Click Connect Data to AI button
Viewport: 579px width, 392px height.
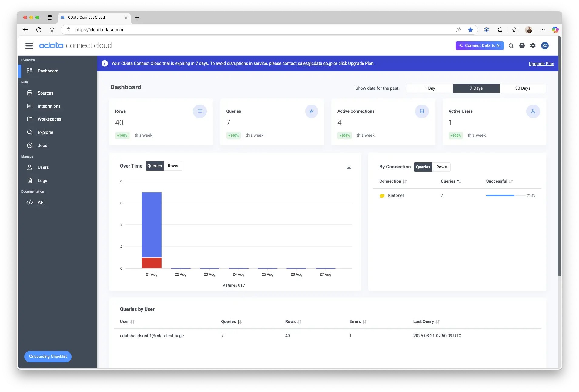click(480, 46)
